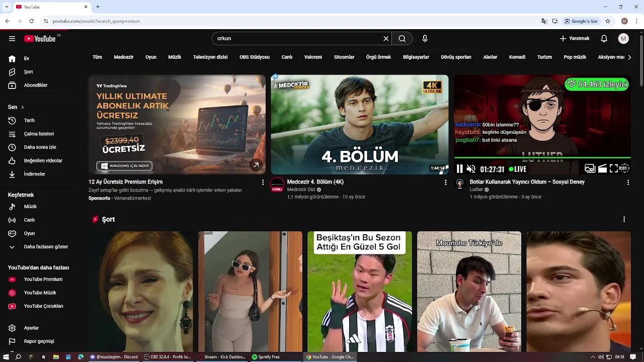This screenshot has height=362, width=644.
Task: Toggle fullscreen on the preview
Action: 613,169
